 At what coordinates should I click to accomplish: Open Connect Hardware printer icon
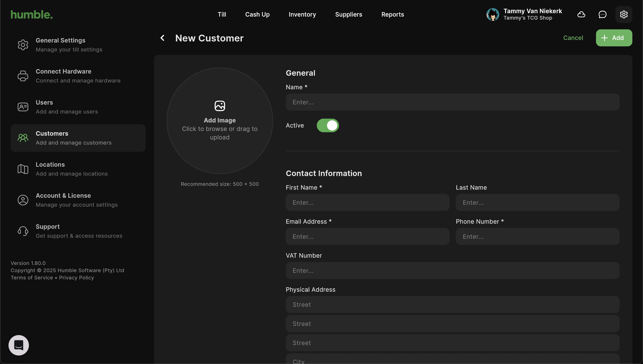coord(23,76)
